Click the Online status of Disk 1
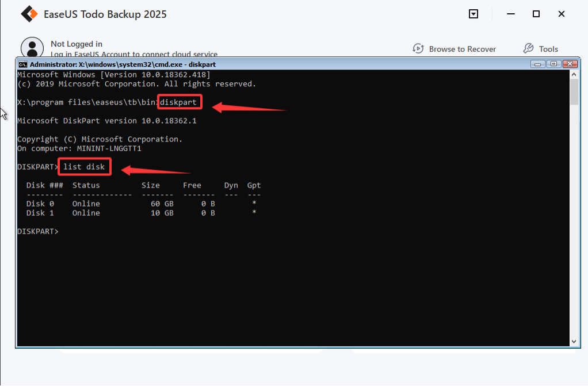588x386 pixels. click(86, 213)
